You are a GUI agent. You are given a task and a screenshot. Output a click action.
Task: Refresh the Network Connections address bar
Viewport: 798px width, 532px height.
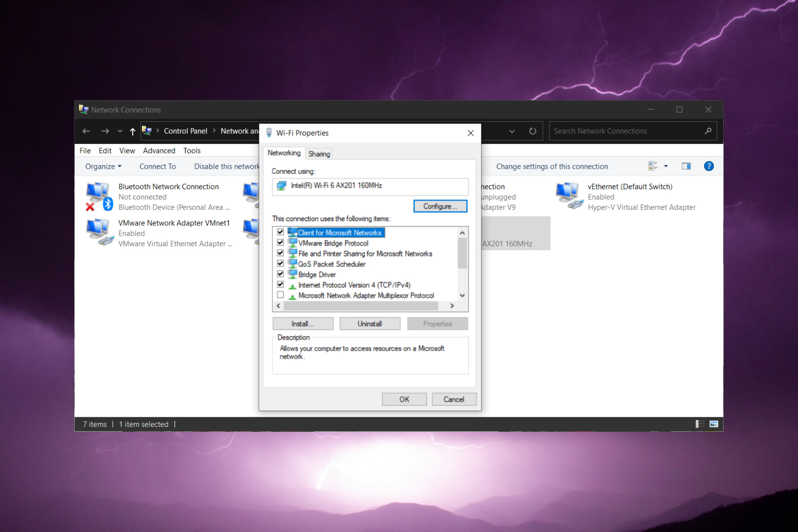tap(532, 131)
